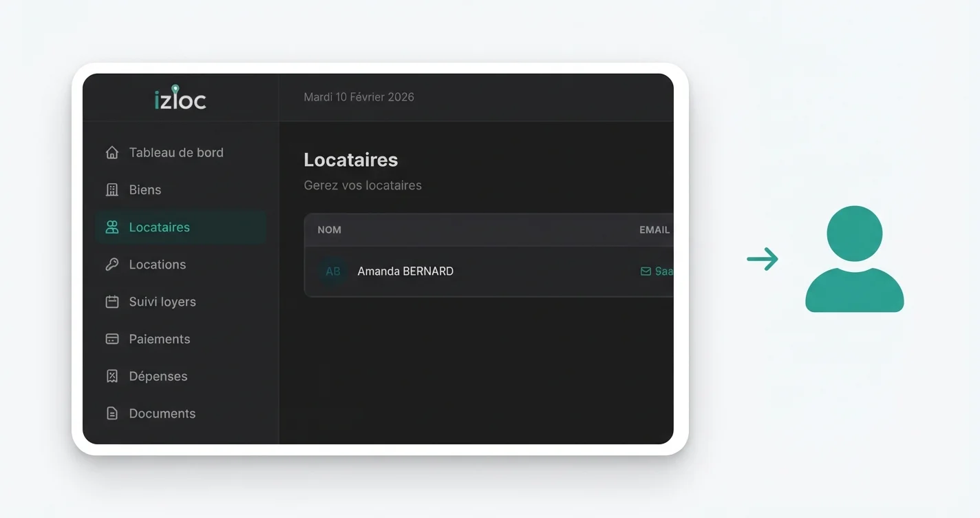Open the Tableau de bord house icon
This screenshot has width=980, height=518.
(112, 152)
